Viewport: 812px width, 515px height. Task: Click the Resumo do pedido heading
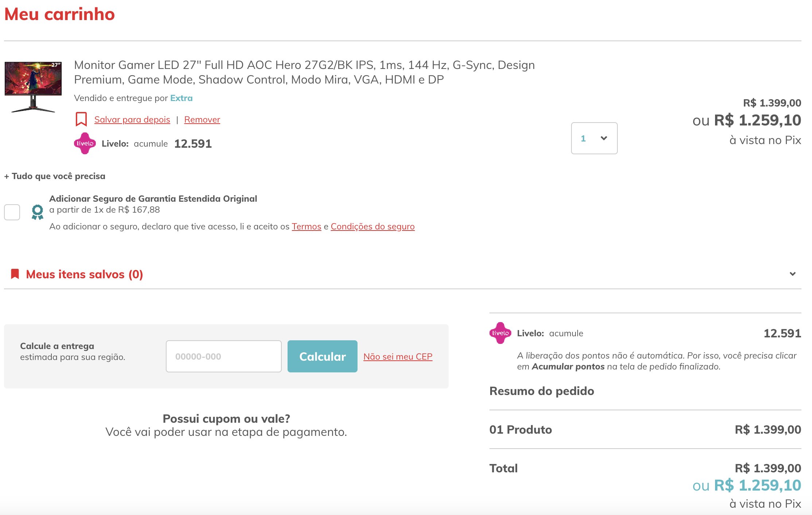542,391
